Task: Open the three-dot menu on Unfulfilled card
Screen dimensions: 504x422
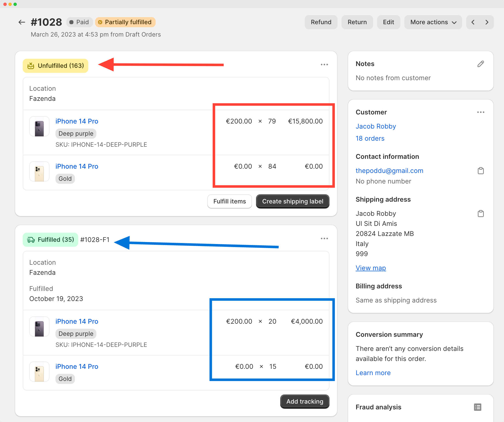Action: (324, 65)
